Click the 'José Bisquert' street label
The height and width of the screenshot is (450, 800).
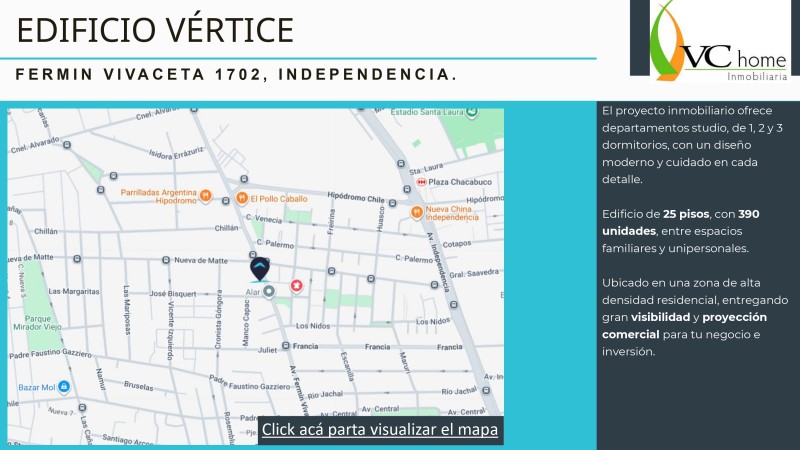[x=172, y=294]
